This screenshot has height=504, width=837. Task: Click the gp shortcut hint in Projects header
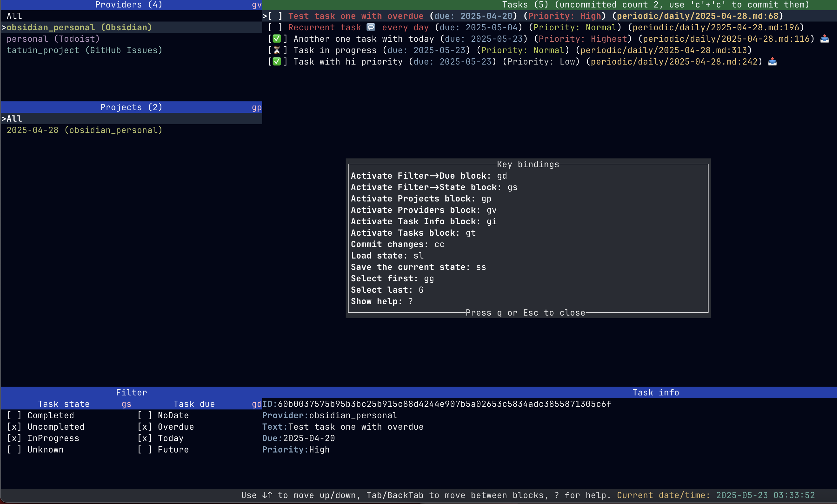257,107
